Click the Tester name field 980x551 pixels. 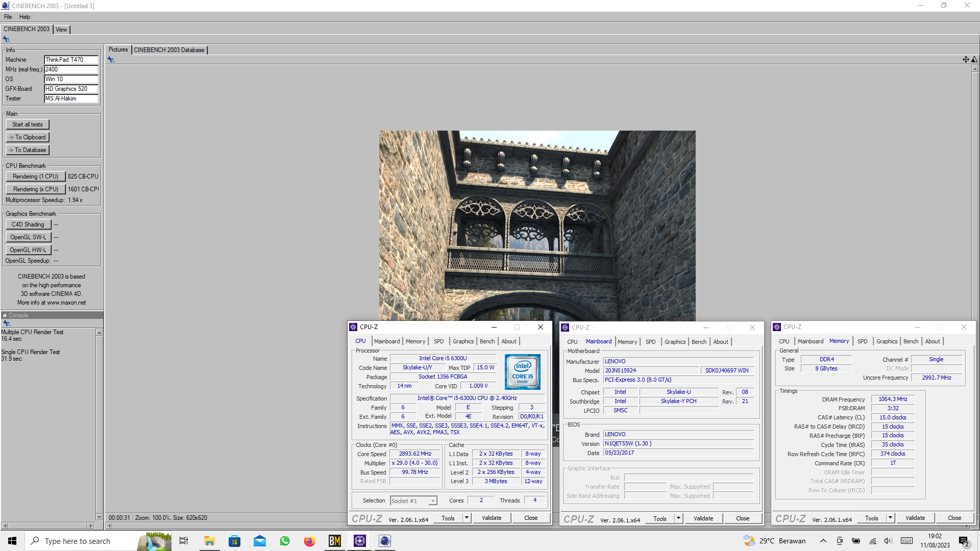pos(71,98)
